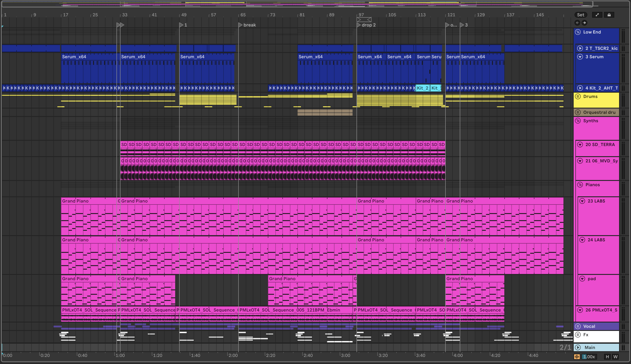
Task: Click the Orquestral dru group fold icon
Action: coord(578,112)
